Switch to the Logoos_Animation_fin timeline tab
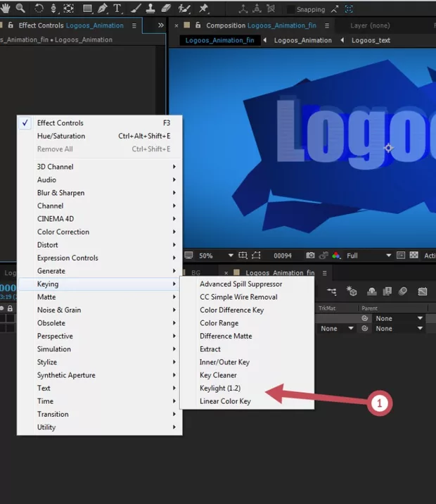Viewport: 436px width, 504px height. point(279,273)
